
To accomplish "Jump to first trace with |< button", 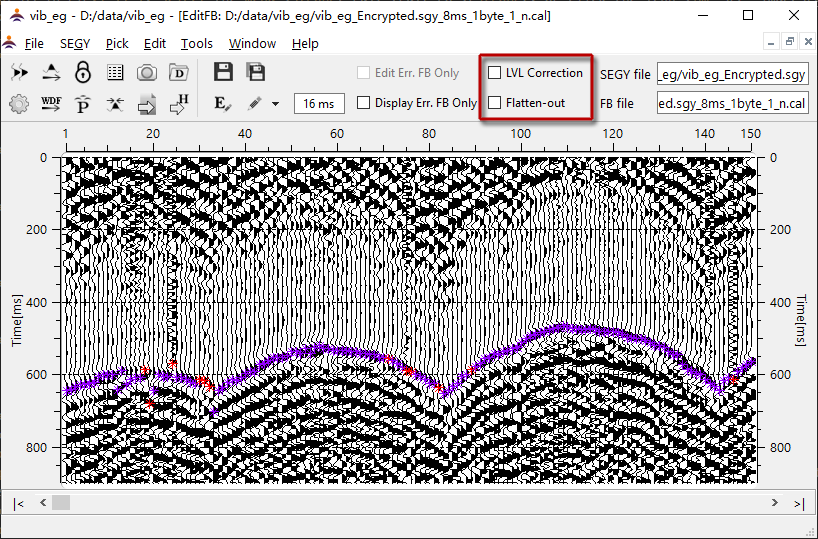I will pyautogui.click(x=19, y=504).
